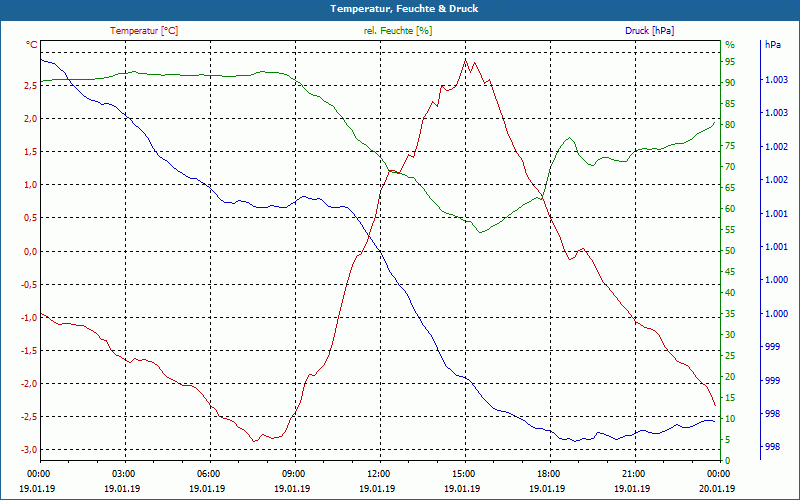Image resolution: width=800 pixels, height=500 pixels.
Task: Click the '18:00' time axis label
Action: pyautogui.click(x=548, y=473)
